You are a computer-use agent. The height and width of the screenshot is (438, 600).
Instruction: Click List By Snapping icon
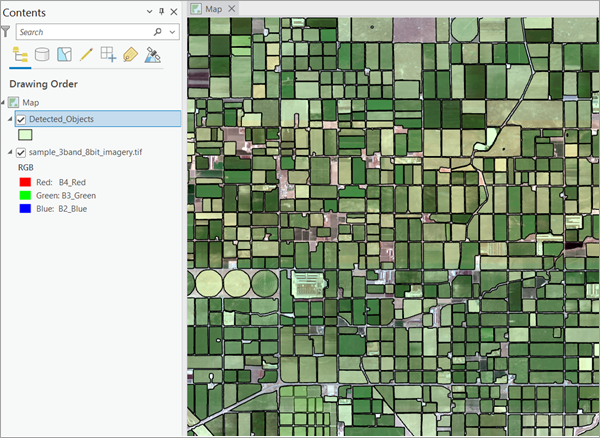click(108, 55)
